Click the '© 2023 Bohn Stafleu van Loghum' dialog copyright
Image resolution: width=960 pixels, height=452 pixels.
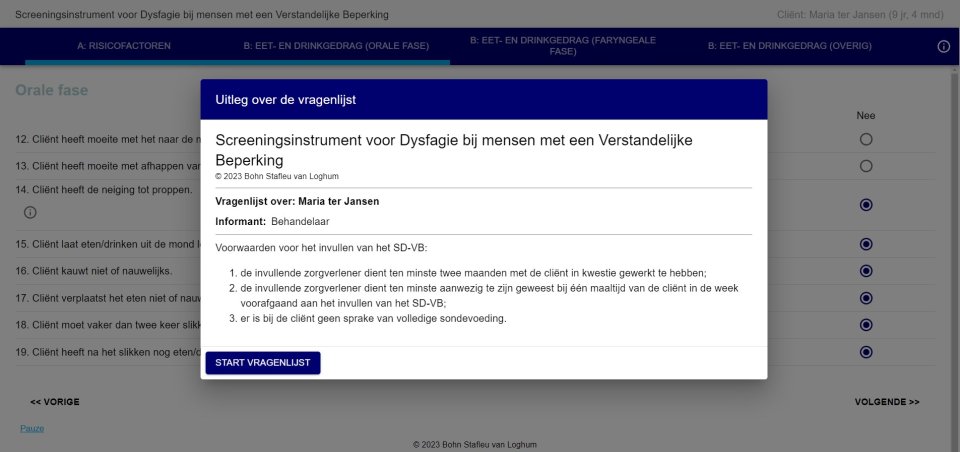click(x=277, y=176)
